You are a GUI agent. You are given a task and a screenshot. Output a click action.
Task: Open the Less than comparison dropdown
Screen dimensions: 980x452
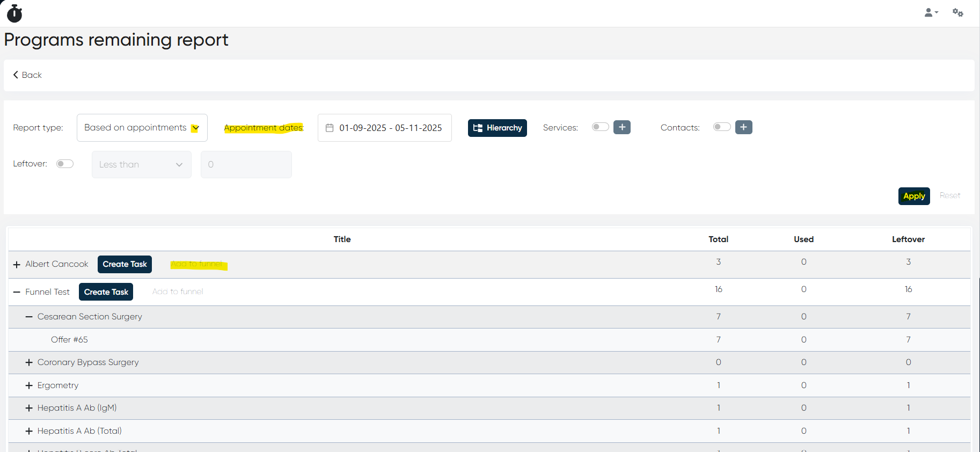click(141, 164)
